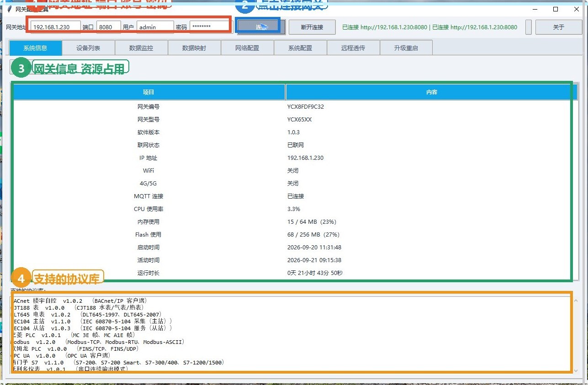Image resolution: width=588 pixels, height=385 pixels.
Task: Open the 系统配置 tab
Action: coord(300,47)
